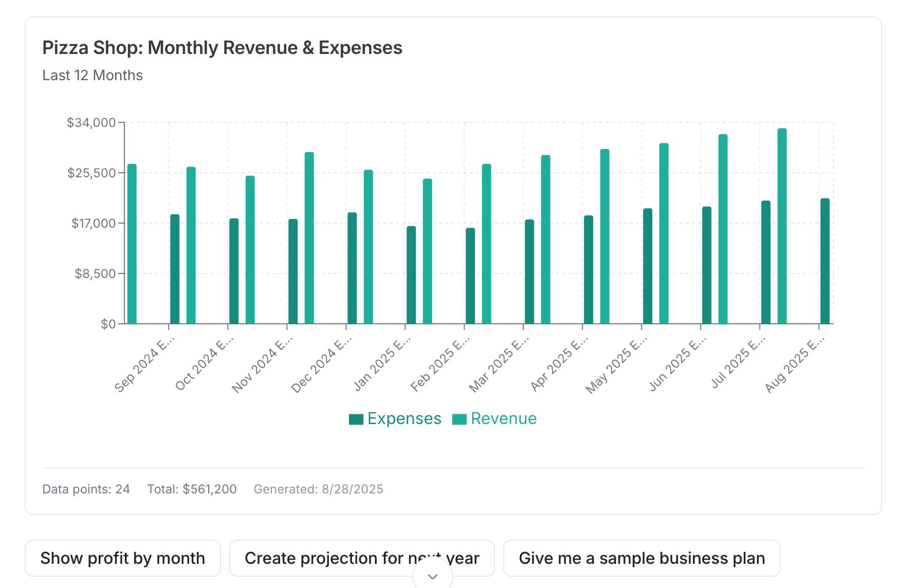Screen dimensions: 920x588
Task: Click the dark green Expenses legend swatch
Action: (356, 419)
